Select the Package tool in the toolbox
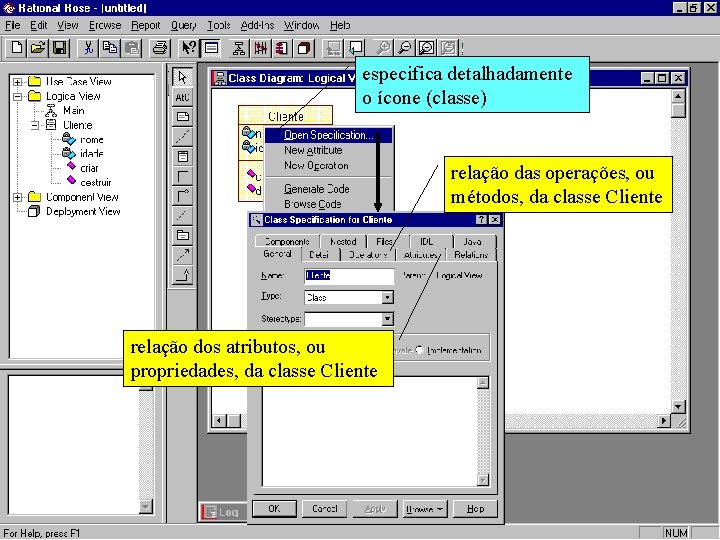 coord(182,235)
